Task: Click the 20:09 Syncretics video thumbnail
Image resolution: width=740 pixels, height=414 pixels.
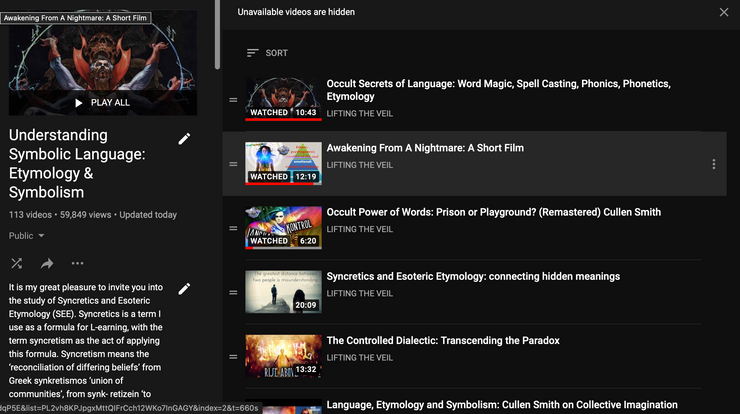Action: pos(283,291)
